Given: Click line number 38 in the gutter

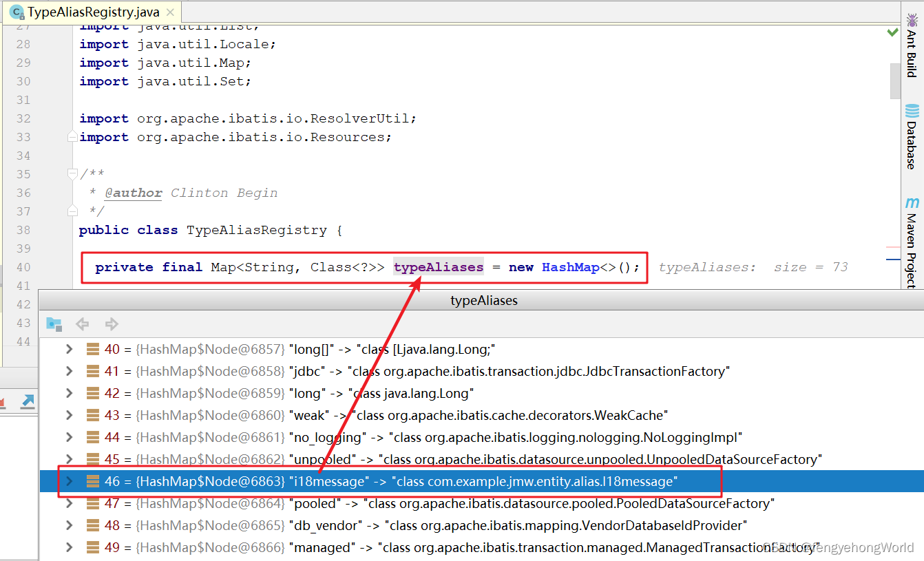Looking at the screenshot, I should (x=23, y=230).
